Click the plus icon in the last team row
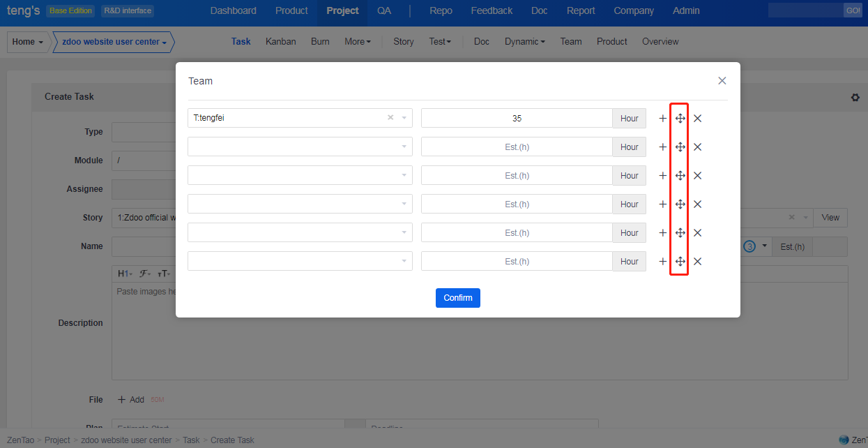 pyautogui.click(x=662, y=262)
